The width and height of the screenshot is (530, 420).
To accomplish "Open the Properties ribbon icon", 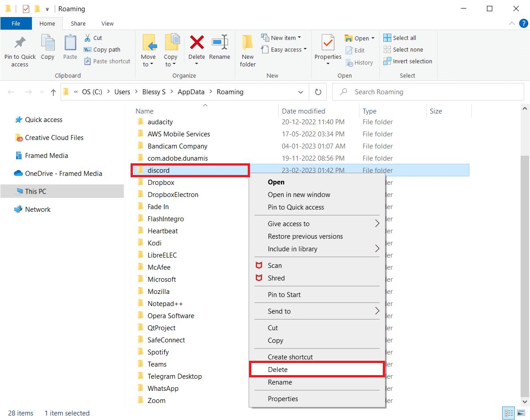I will 328,43.
